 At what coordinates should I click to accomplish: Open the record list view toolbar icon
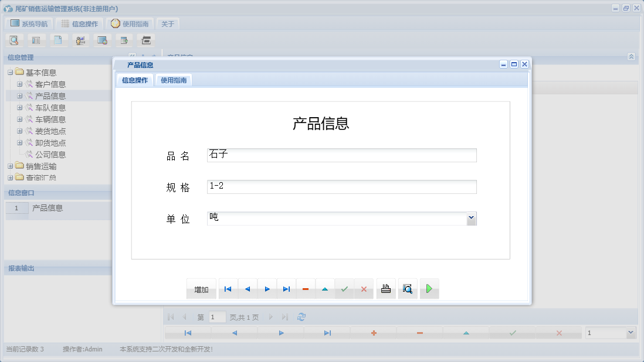tap(36, 40)
